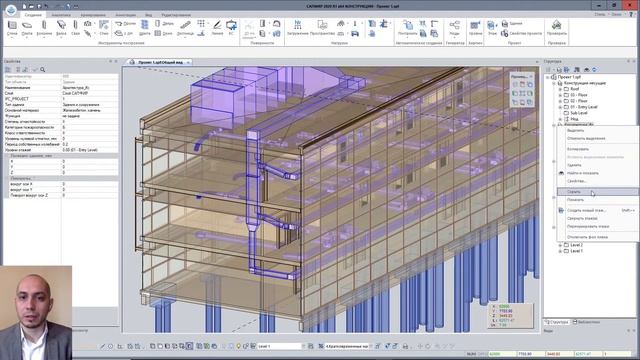640x360 pixels.
Task: Choose Скрыть in the context menu
Action: 597,191
